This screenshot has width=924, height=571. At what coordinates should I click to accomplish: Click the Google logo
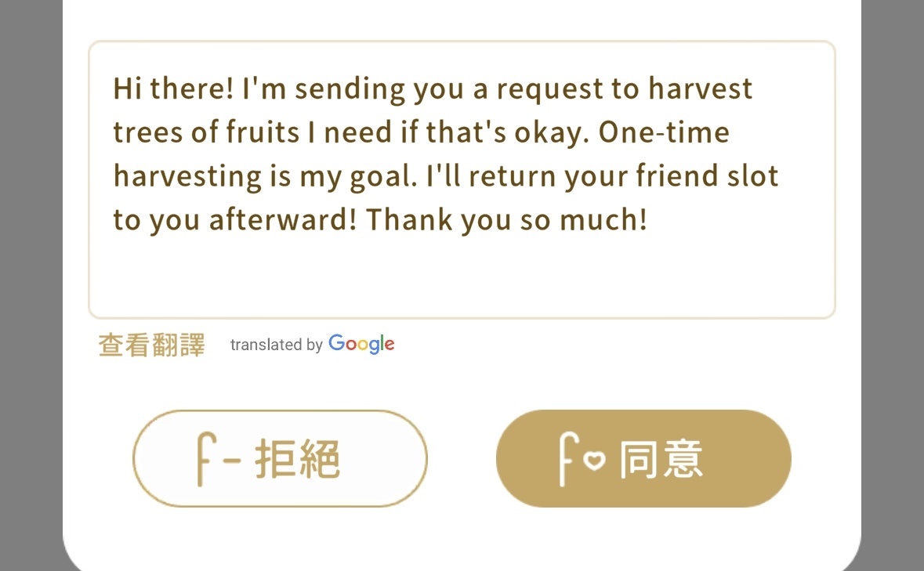click(x=361, y=344)
